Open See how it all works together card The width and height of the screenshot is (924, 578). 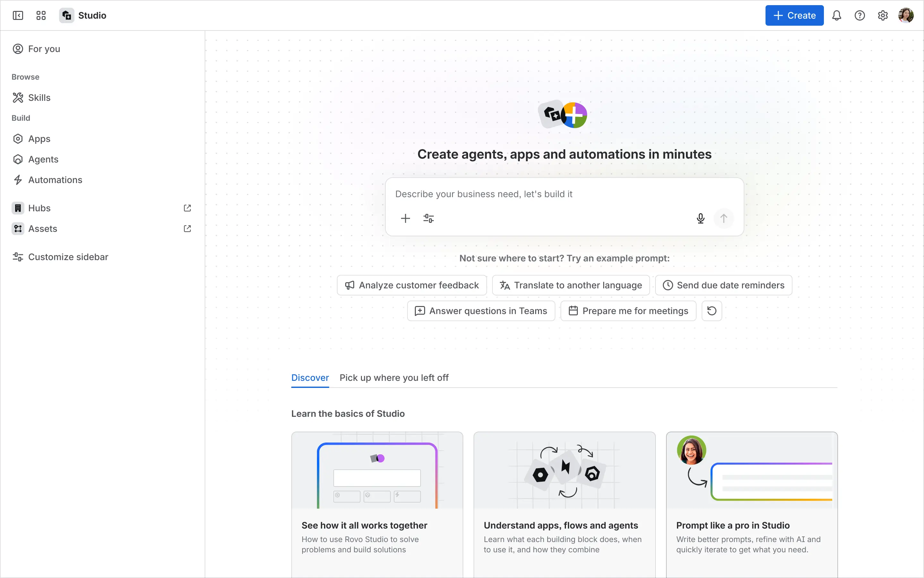point(377,504)
